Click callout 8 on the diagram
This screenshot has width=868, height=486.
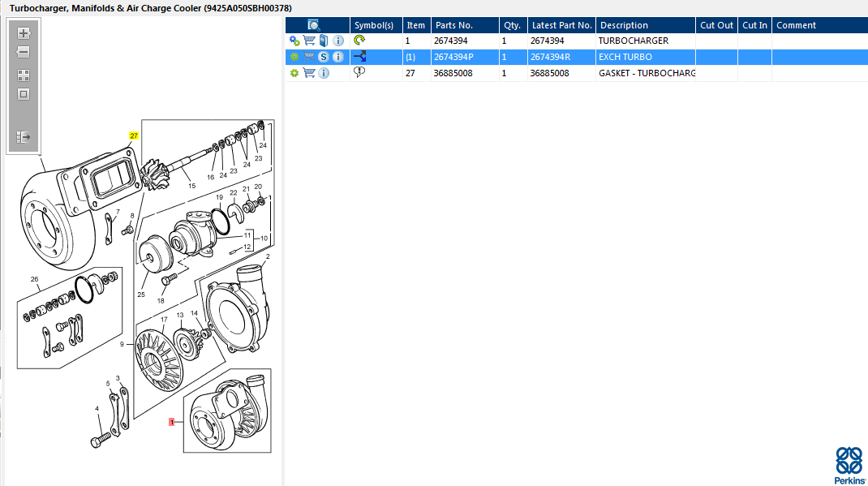click(x=131, y=216)
